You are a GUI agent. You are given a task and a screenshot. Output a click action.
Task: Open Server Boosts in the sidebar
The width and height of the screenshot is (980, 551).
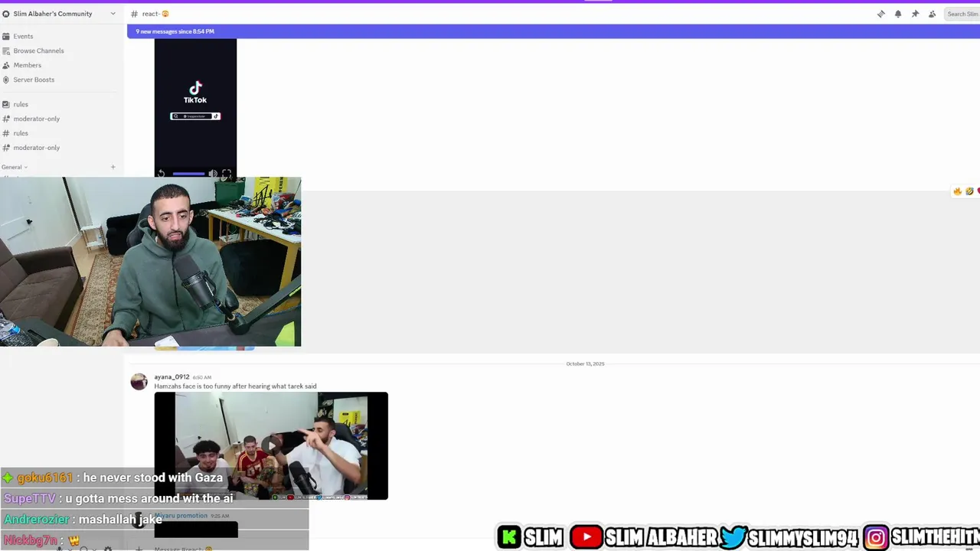pyautogui.click(x=34, y=80)
